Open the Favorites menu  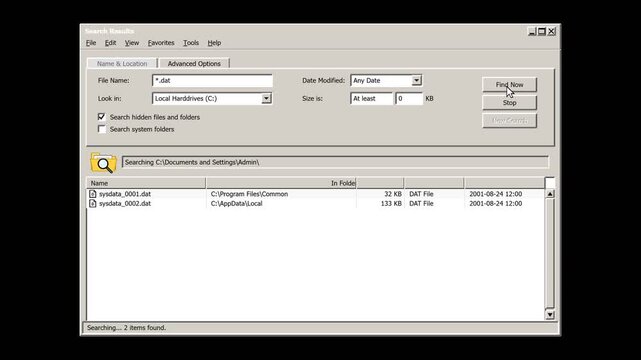pyautogui.click(x=161, y=43)
